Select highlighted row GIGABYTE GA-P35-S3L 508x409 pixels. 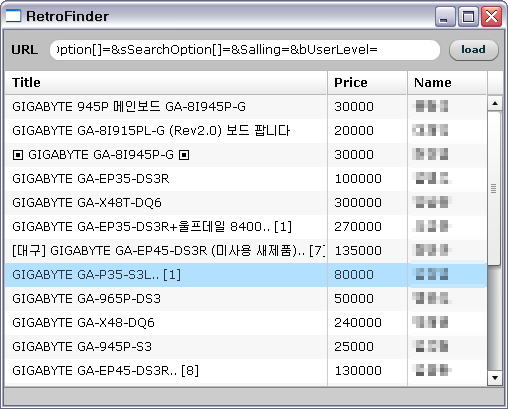246,275
